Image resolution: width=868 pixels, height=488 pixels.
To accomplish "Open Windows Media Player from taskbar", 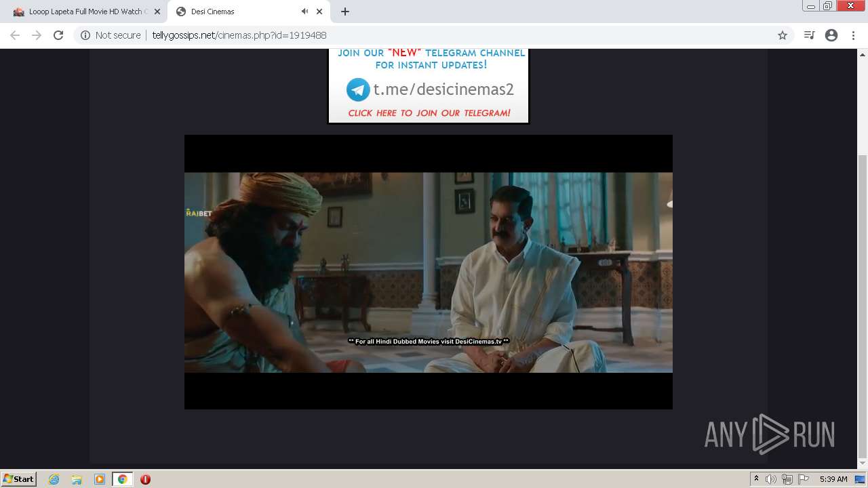I will coord(100,479).
